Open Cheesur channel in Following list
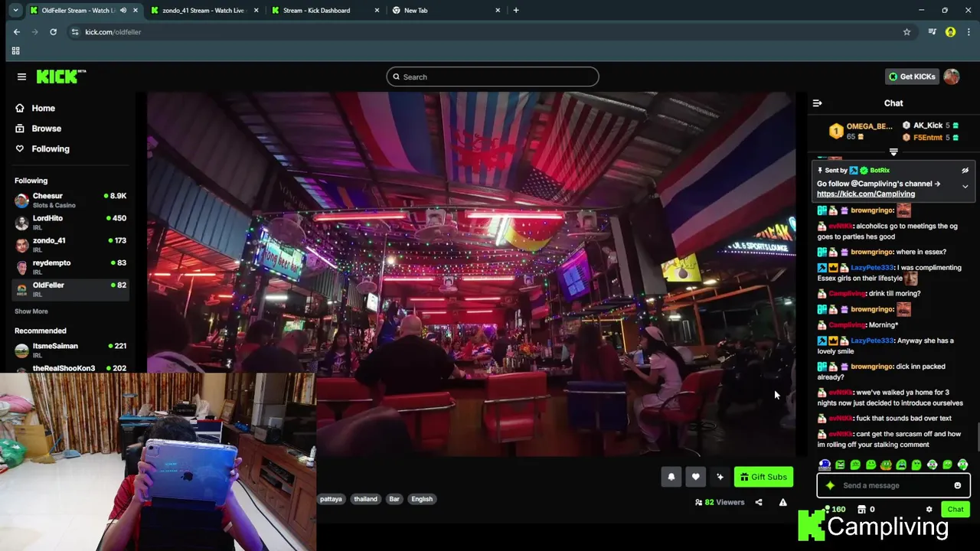The width and height of the screenshot is (980, 551). [x=70, y=201]
